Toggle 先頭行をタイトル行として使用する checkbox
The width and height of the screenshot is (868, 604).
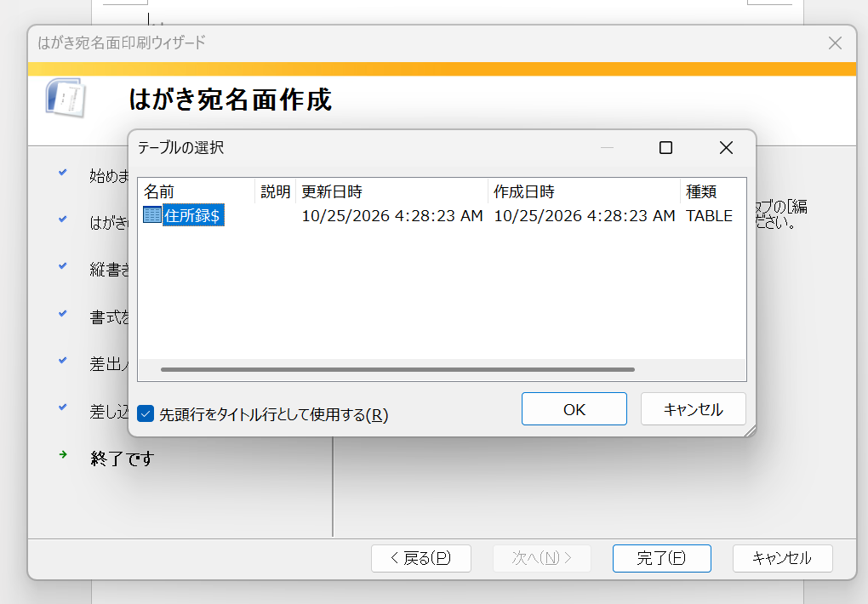(x=145, y=413)
